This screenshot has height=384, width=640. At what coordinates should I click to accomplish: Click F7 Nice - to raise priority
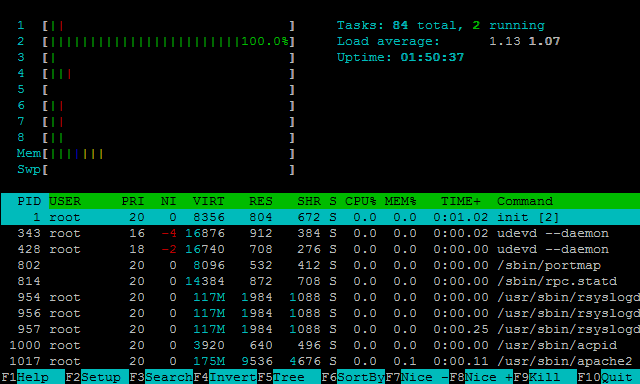pyautogui.click(x=417, y=377)
